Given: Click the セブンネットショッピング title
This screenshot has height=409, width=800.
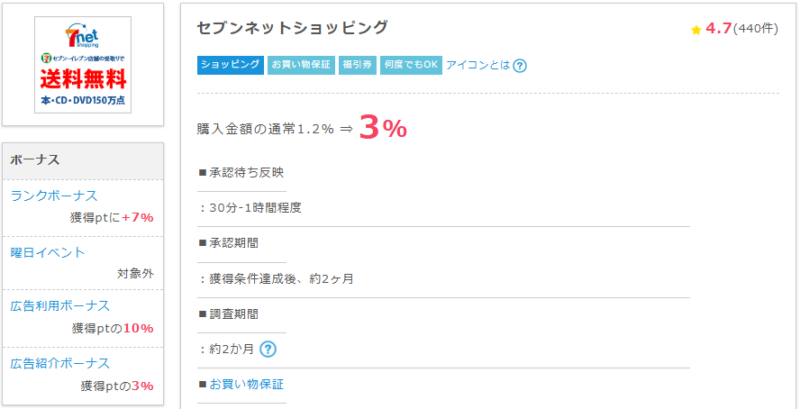Looking at the screenshot, I should pos(292,28).
